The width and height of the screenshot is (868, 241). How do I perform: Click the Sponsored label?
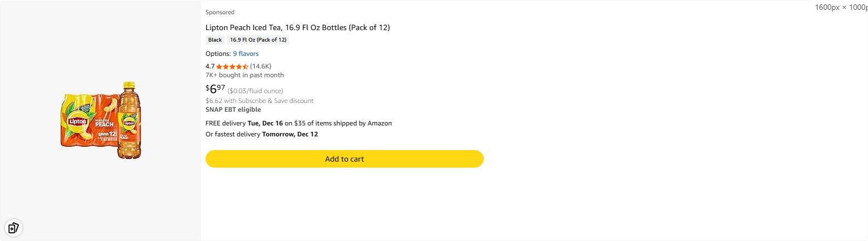[220, 12]
